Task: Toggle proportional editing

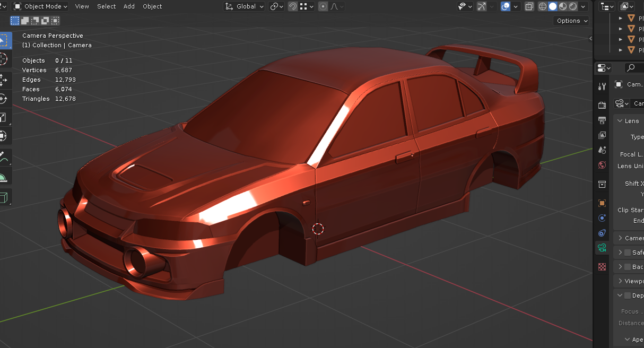Action: pyautogui.click(x=323, y=6)
